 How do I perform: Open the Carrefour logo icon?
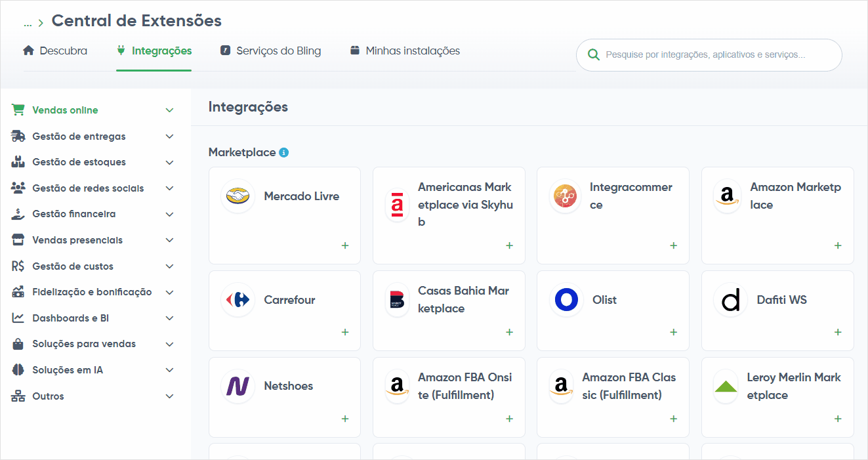[238, 300]
